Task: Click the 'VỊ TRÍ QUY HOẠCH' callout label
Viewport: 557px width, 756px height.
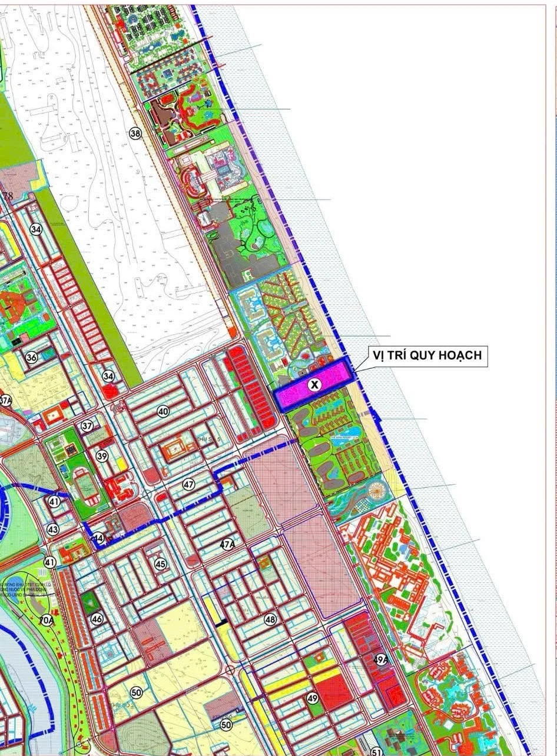Action: (428, 355)
